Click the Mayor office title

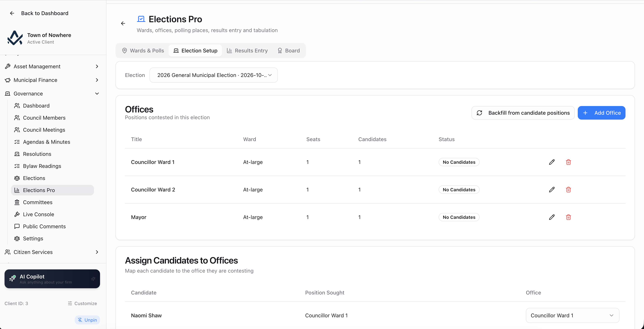pos(139,217)
